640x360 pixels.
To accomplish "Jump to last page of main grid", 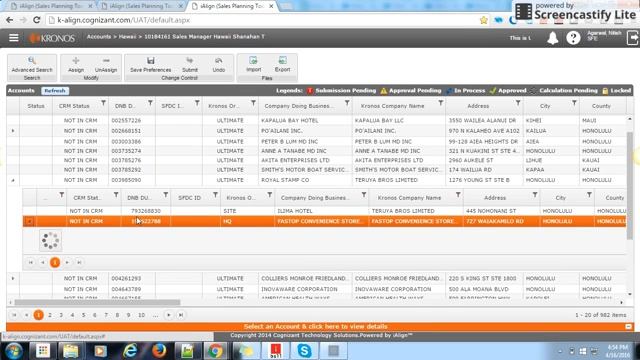I will (x=181, y=315).
